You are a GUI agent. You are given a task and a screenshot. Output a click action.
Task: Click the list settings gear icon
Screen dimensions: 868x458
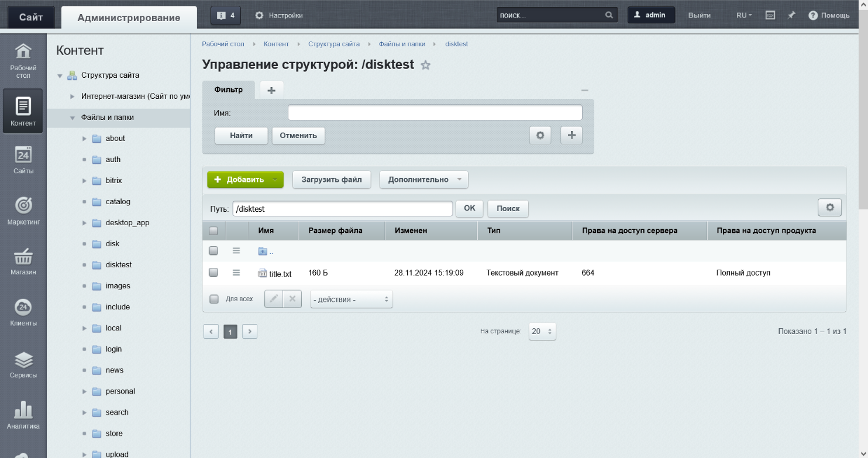click(x=829, y=207)
